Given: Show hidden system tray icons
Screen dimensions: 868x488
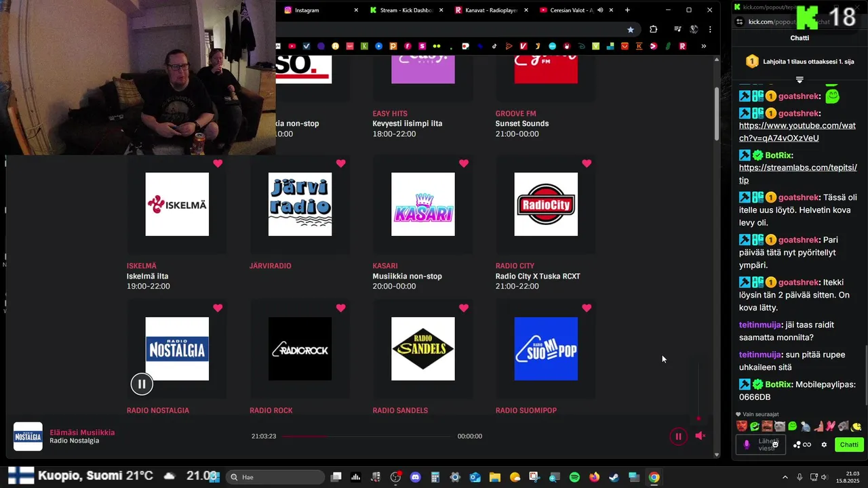Looking at the screenshot, I should [785, 477].
